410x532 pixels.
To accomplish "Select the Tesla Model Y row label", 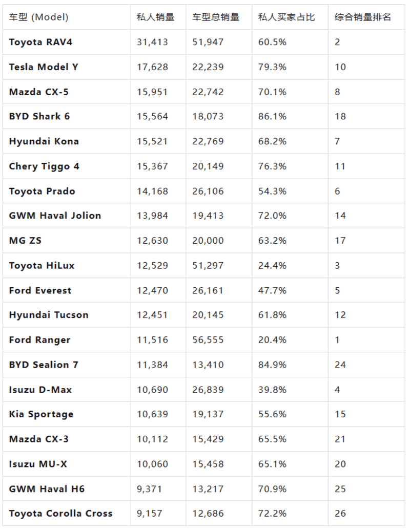I will 44,67.
